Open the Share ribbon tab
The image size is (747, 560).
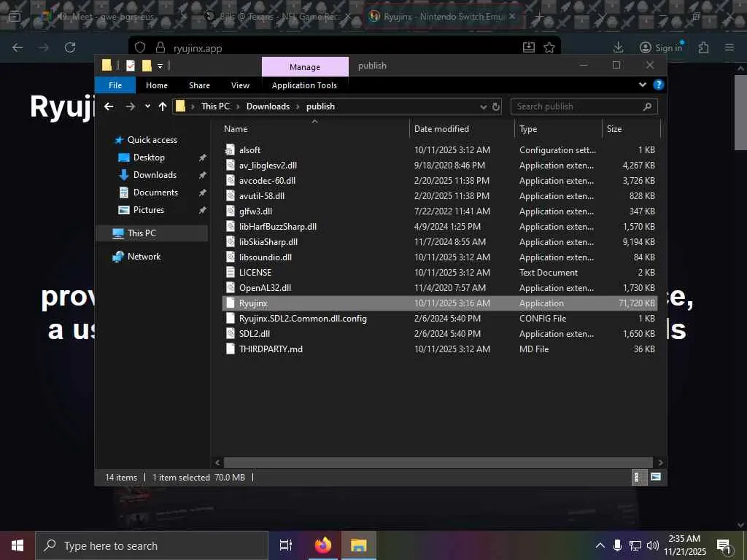[199, 85]
